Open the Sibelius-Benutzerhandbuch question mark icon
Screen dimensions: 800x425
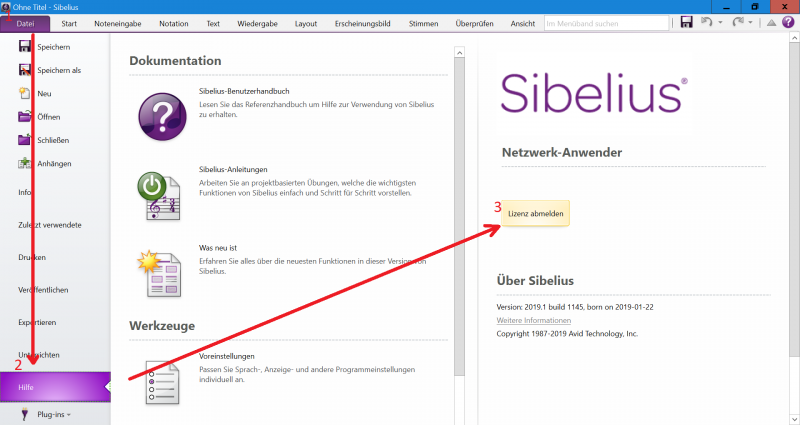[162, 116]
